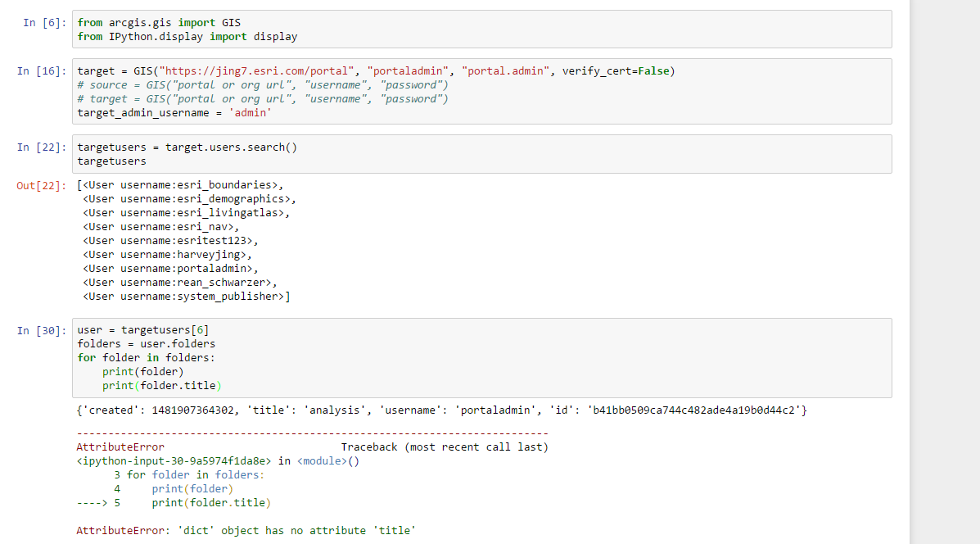Click the targetusers search code cell In [22]
Screen dimensions: 980x544
click(482, 155)
